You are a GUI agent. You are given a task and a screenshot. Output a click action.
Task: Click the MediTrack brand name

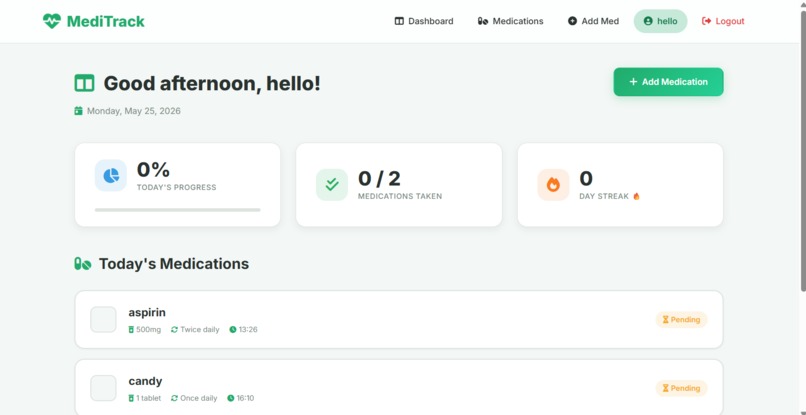point(105,21)
